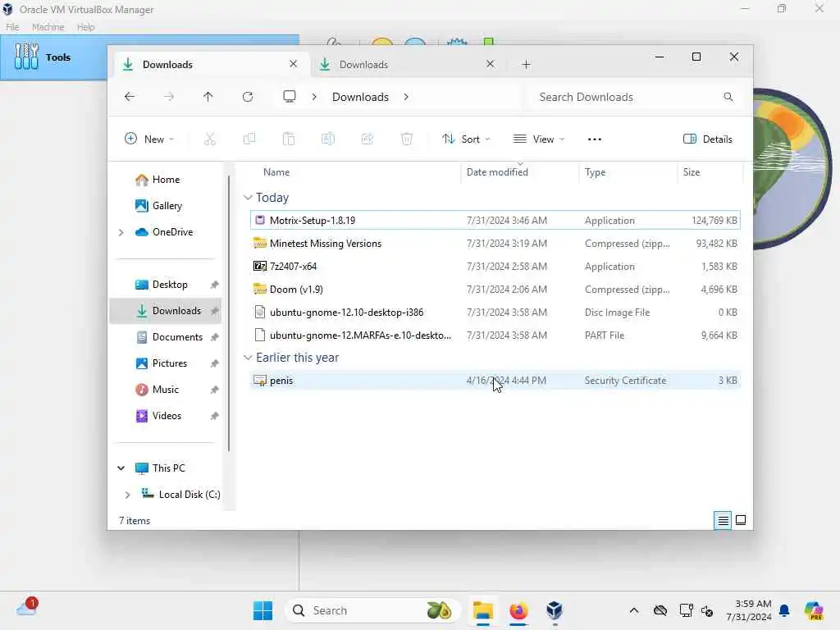
Task: Collapse the Today group
Action: [248, 198]
